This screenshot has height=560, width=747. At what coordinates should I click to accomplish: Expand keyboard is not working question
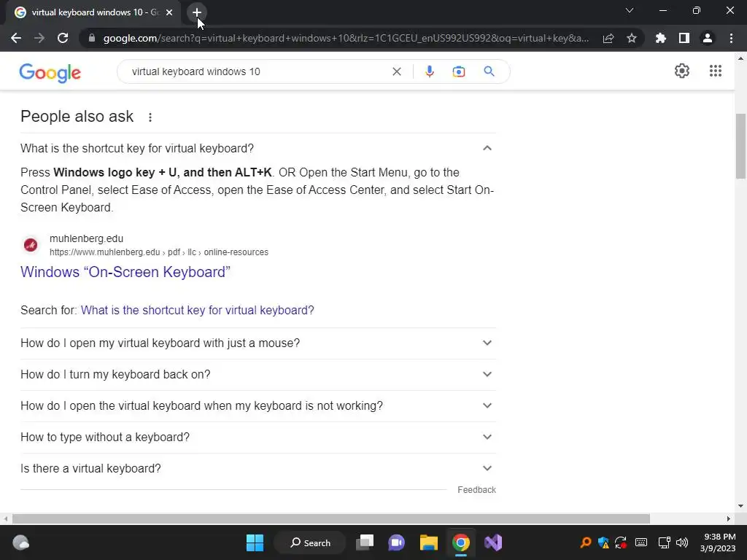click(x=258, y=406)
